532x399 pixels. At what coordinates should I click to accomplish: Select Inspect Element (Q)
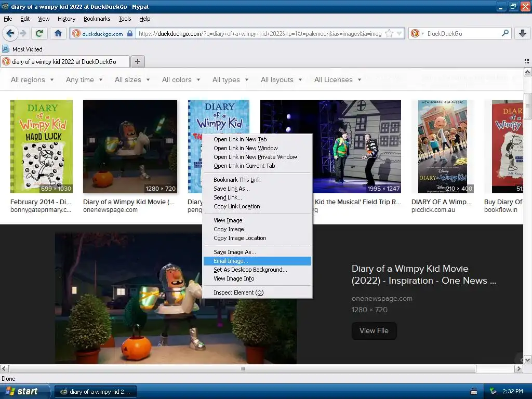pyautogui.click(x=257, y=292)
